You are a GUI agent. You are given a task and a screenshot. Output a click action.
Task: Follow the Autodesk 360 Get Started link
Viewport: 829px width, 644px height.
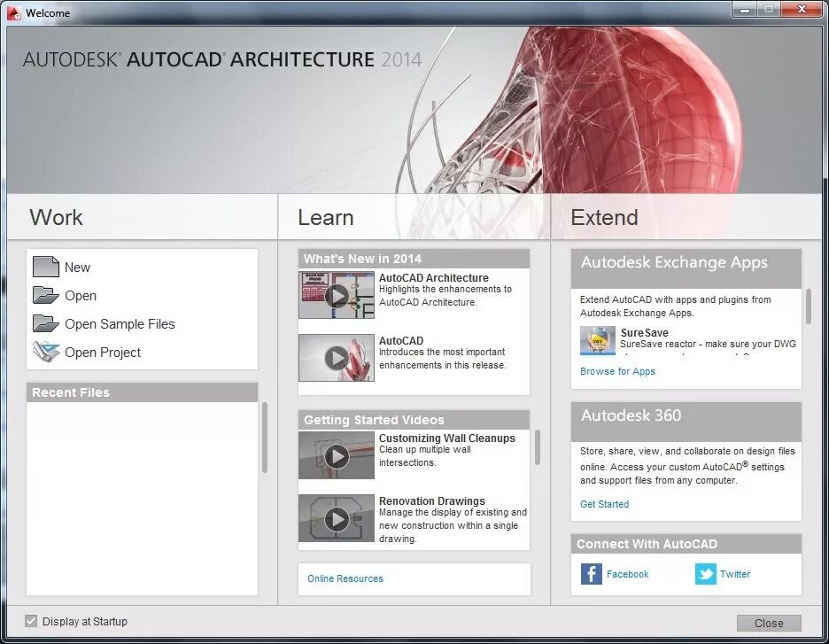tap(604, 504)
